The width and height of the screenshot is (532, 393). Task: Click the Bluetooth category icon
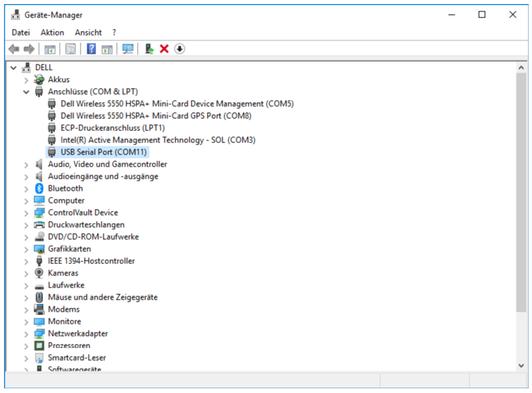coord(40,188)
